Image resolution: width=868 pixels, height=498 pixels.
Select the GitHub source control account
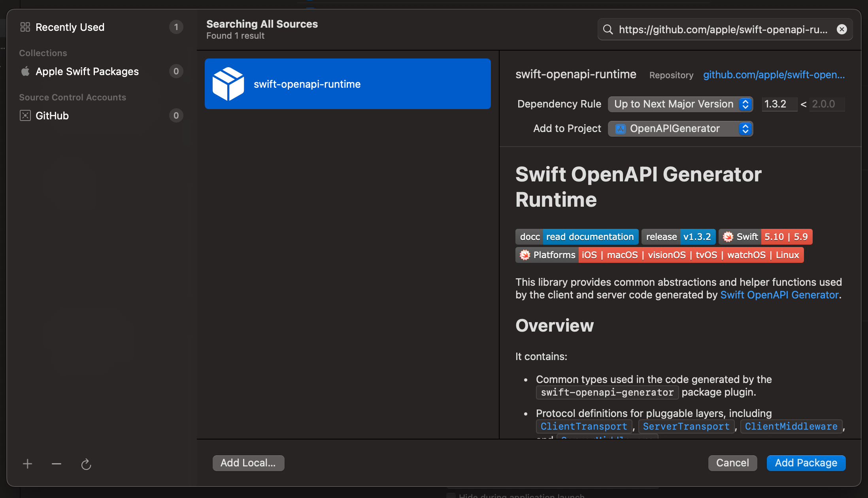[102, 115]
